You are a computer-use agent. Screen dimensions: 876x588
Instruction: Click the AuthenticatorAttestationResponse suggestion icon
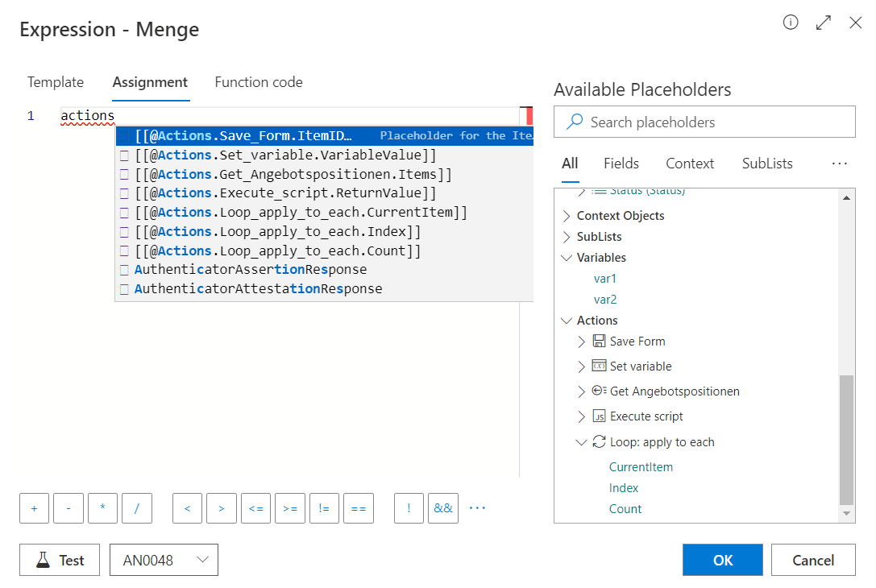pos(125,288)
